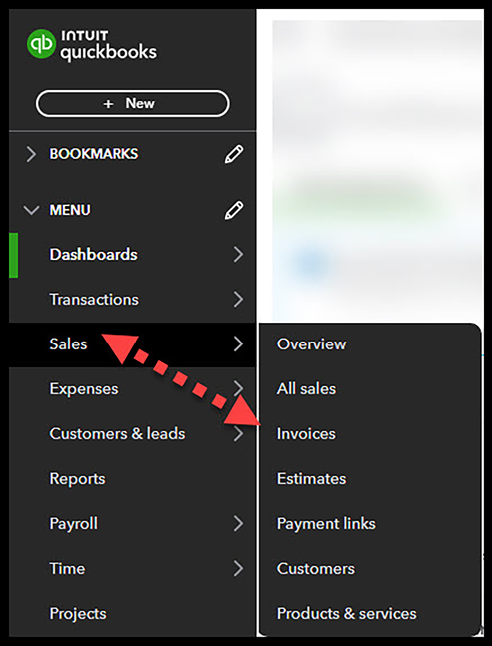Open Products & services

[347, 613]
